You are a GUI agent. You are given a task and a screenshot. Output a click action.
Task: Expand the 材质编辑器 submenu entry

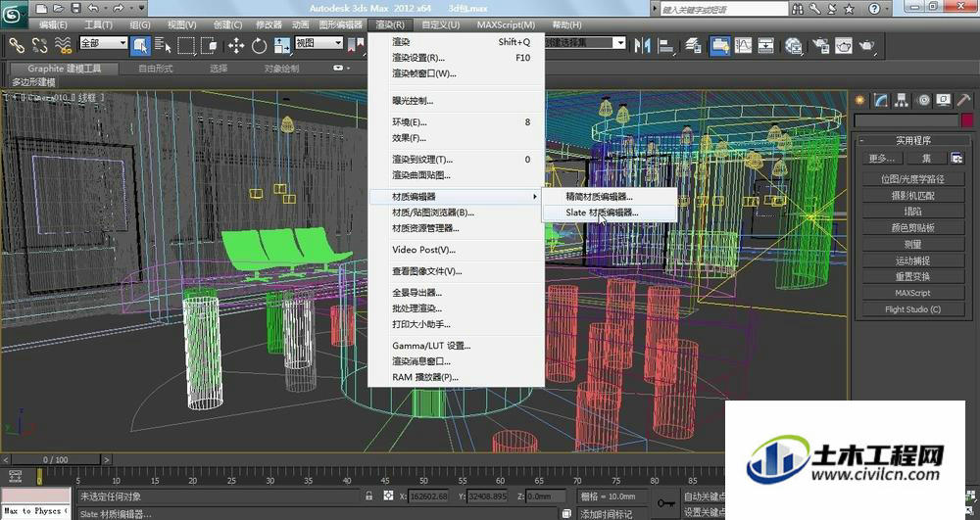tap(456, 197)
